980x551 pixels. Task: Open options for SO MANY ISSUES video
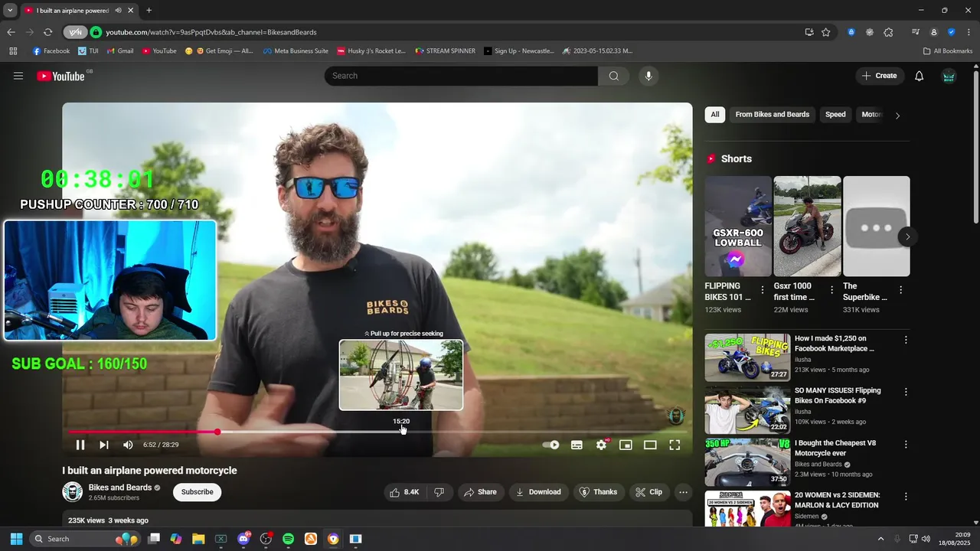click(x=906, y=392)
